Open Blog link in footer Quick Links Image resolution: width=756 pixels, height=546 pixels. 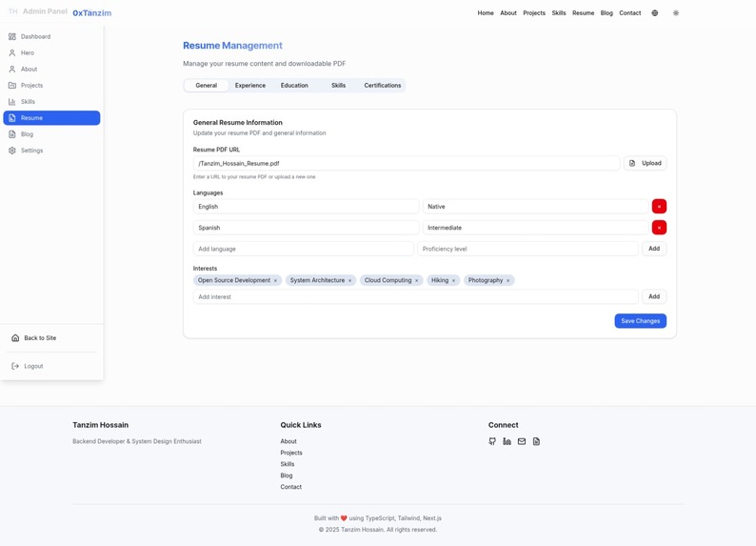click(287, 475)
